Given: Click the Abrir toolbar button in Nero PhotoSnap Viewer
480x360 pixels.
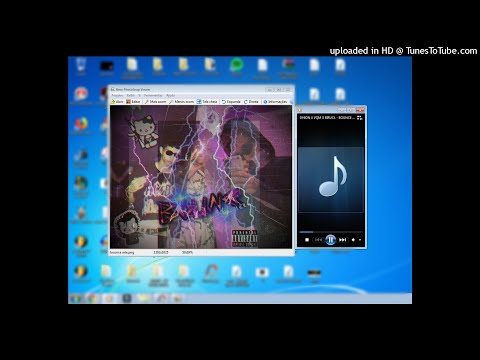Looking at the screenshot, I should (x=117, y=101).
